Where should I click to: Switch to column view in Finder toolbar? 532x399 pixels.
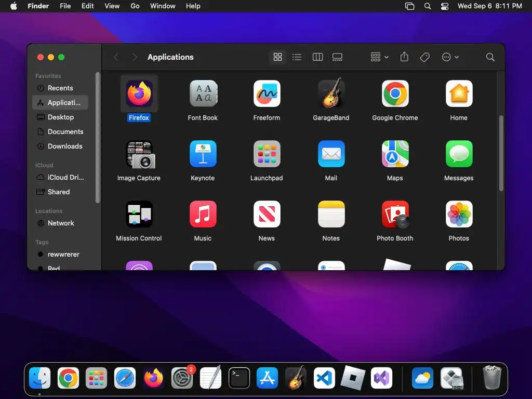click(x=317, y=57)
